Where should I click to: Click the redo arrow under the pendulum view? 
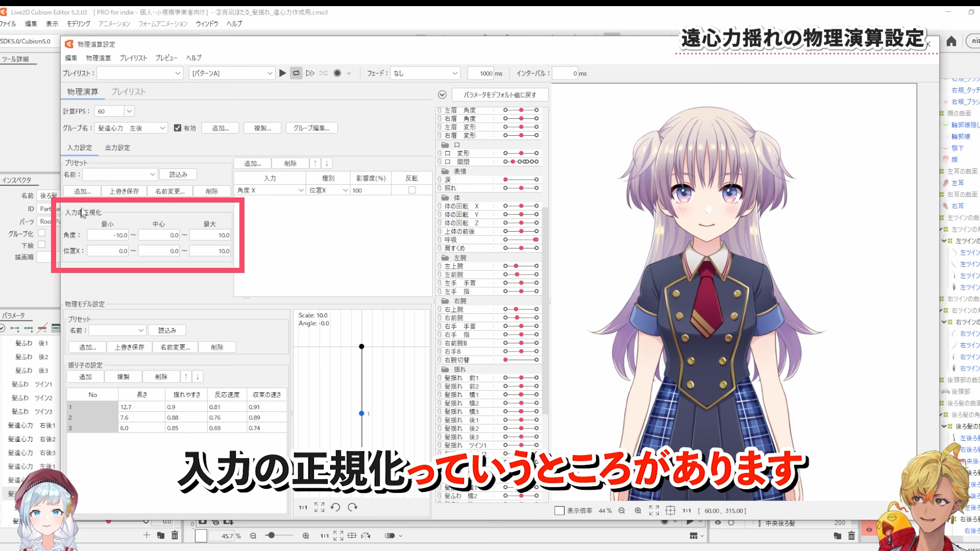coord(353,507)
